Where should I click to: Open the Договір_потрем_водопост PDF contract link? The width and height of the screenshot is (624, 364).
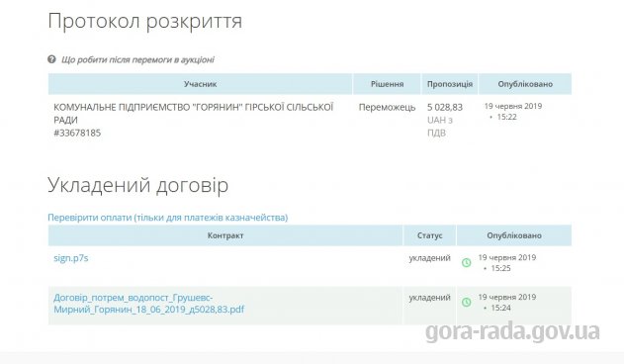[149, 304]
